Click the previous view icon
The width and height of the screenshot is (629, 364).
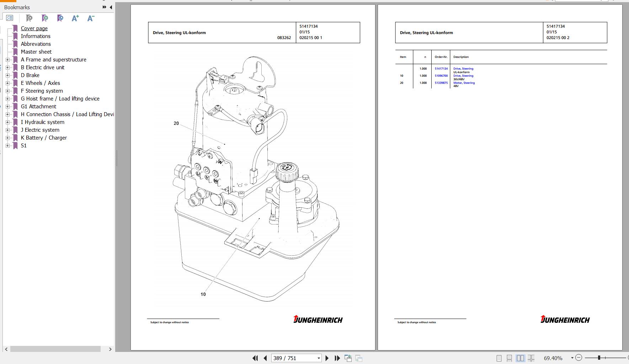348,358
